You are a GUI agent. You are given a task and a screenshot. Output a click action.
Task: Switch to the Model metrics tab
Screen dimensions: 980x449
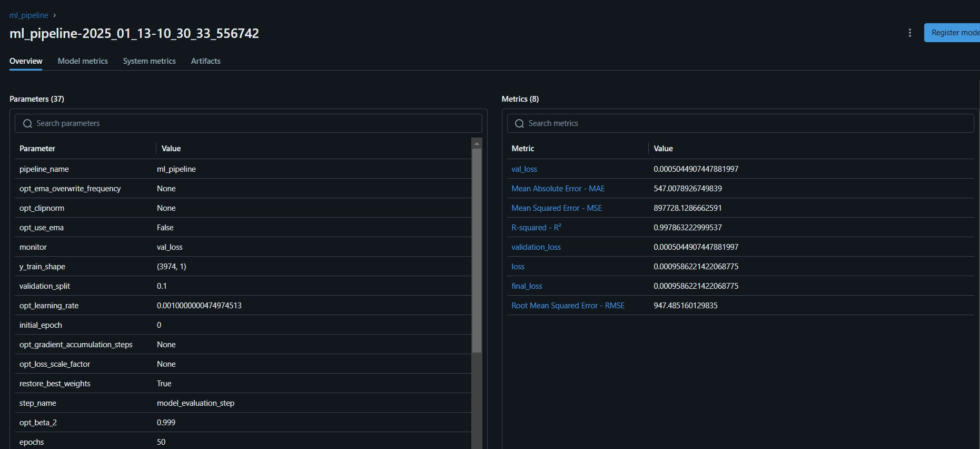click(83, 61)
